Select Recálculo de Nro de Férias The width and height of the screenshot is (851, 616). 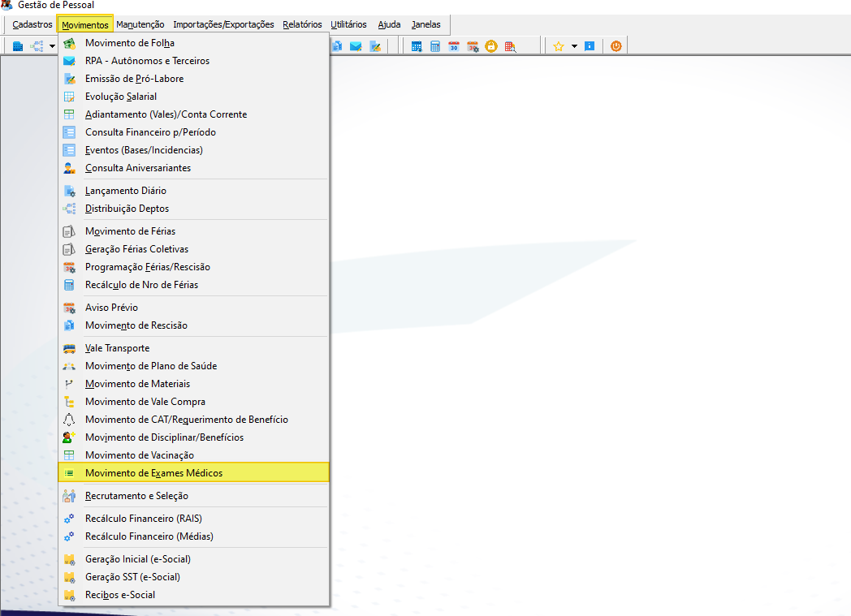point(193,285)
